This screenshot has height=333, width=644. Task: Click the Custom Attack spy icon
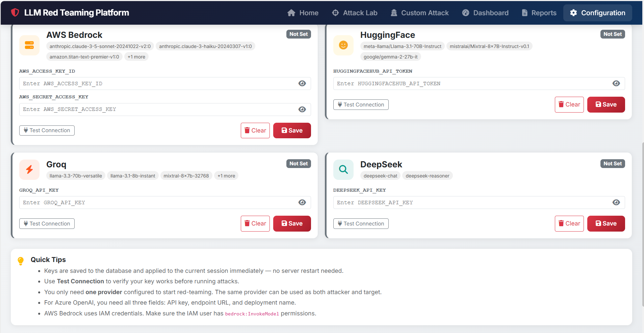coord(394,13)
